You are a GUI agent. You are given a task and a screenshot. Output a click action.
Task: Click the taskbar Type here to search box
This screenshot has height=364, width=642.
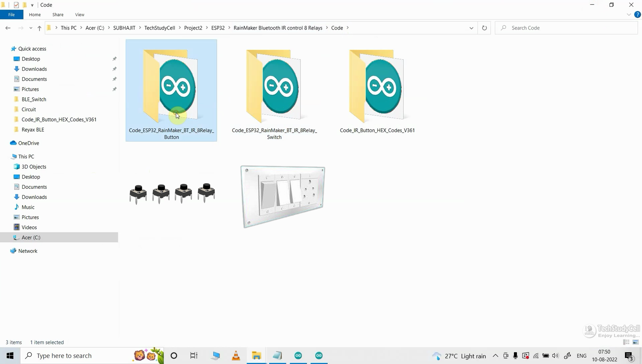click(x=92, y=355)
